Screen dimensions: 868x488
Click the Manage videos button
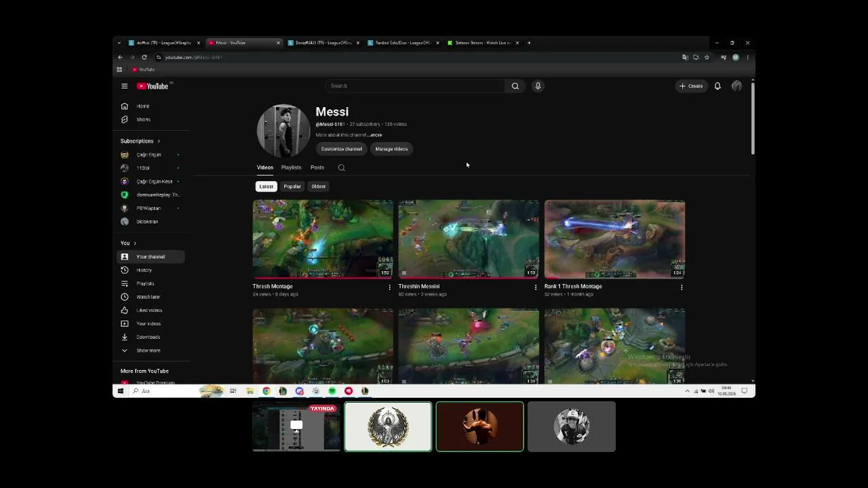pyautogui.click(x=391, y=149)
